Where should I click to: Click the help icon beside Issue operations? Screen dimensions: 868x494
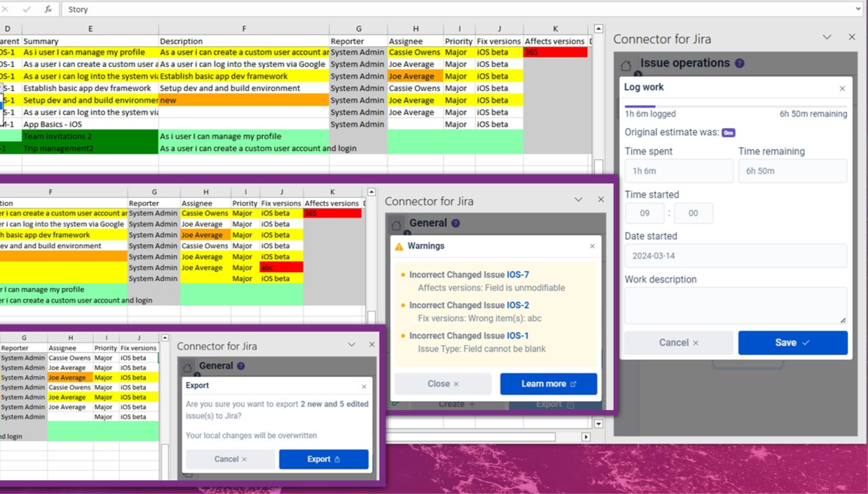(739, 63)
